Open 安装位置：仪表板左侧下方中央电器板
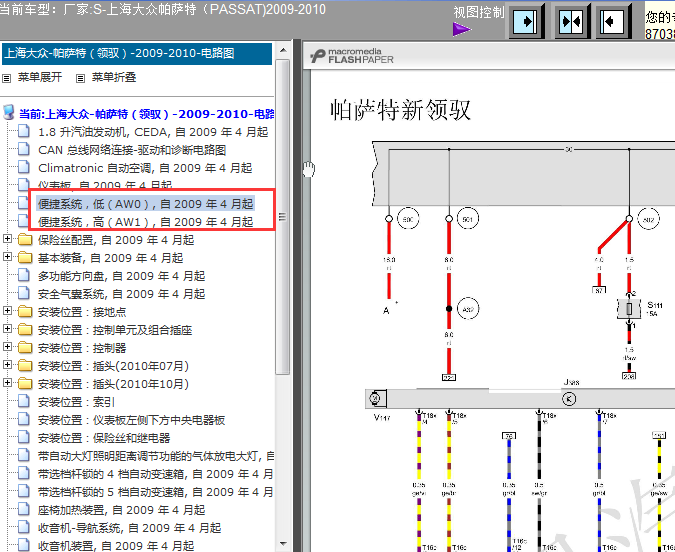 click(x=131, y=420)
